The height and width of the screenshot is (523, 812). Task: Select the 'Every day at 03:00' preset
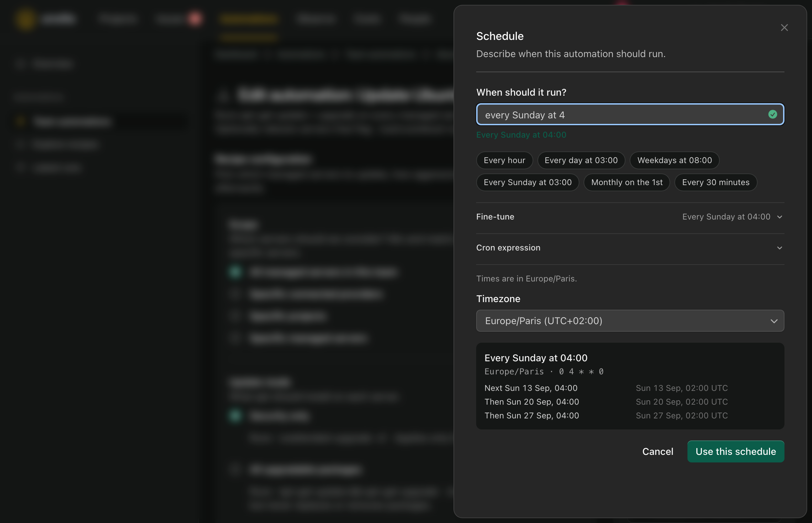[581, 160]
